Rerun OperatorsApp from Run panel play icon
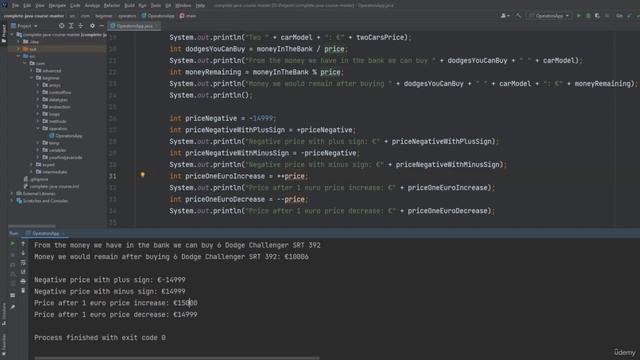Image resolution: width=640 pixels, height=360 pixels. pyautogui.click(x=13, y=244)
